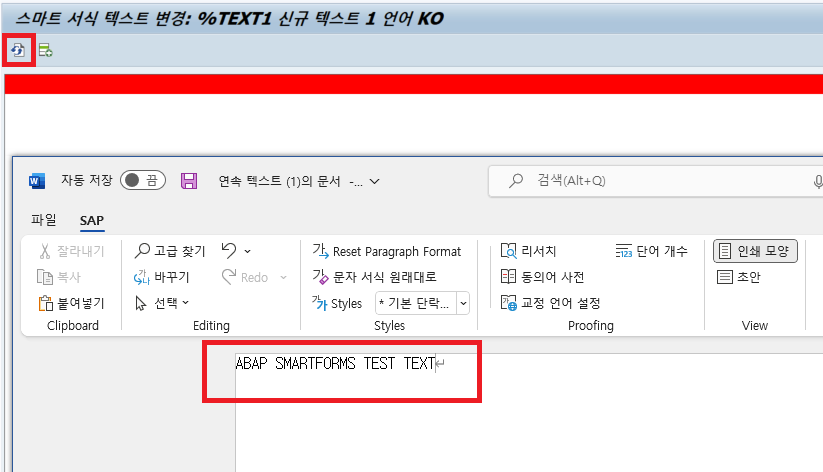Click the SAP back/return icon in toolbar
The width and height of the screenshot is (823, 472).
[x=18, y=50]
